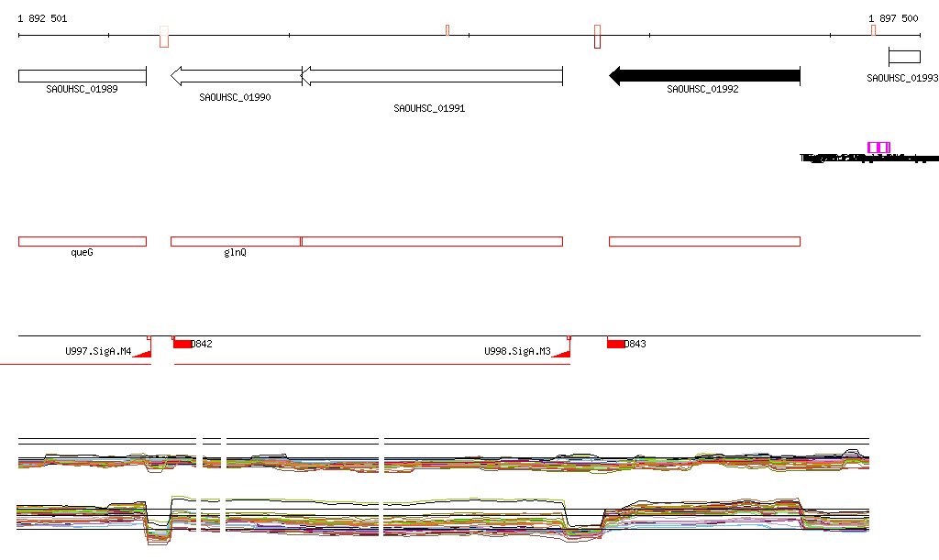This screenshot has width=939, height=560.
Task: Click the pale pink marker on ruler
Action: click(164, 37)
